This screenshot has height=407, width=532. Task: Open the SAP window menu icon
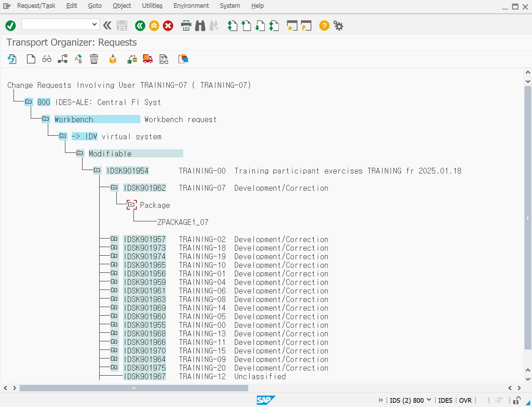coord(7,6)
